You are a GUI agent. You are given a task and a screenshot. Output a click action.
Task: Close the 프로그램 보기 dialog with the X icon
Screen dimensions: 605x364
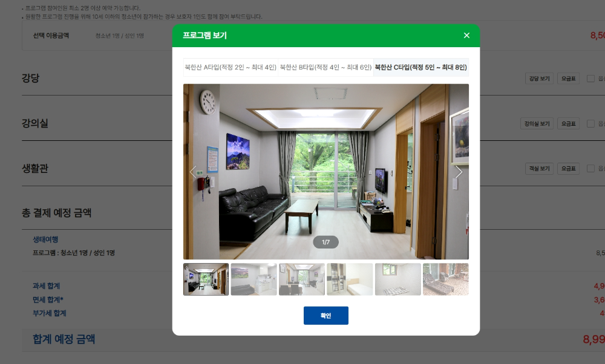[x=466, y=36]
